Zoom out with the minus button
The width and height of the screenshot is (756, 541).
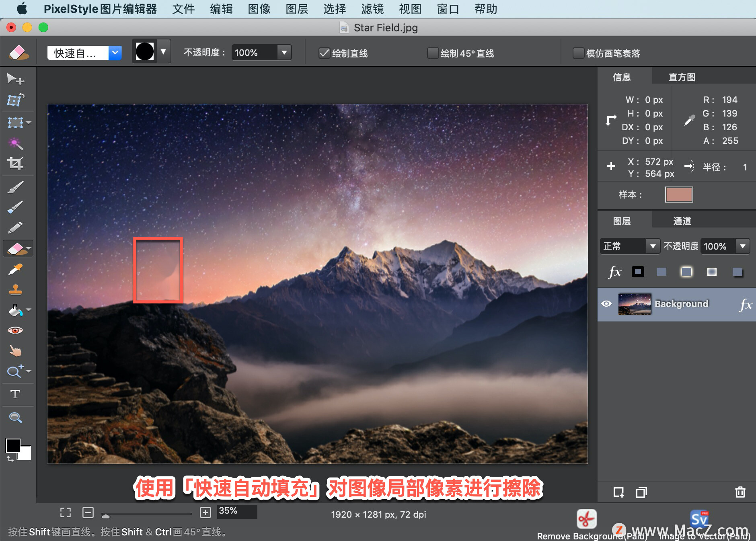[88, 512]
